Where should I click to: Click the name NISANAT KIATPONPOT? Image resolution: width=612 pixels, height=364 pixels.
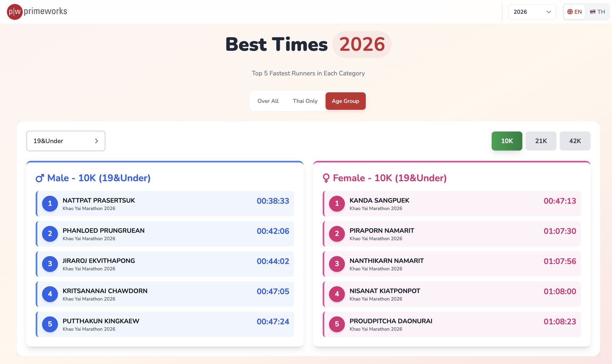coord(385,291)
